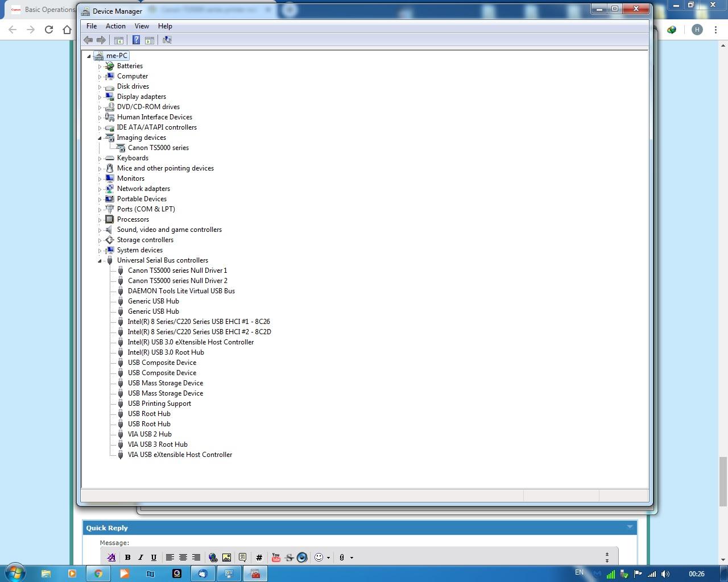Click the browser's vertical scrollbar thumb
The height and width of the screenshot is (582, 728).
(x=723, y=481)
